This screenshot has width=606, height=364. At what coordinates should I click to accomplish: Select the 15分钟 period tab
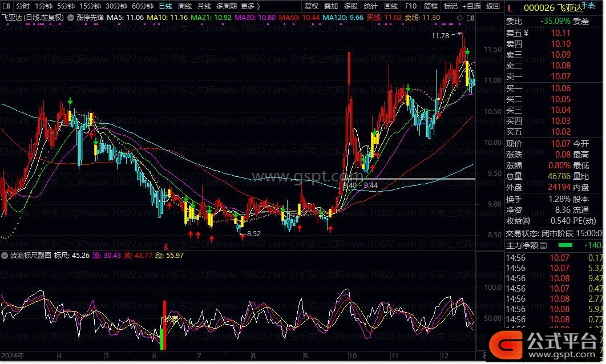[90, 6]
